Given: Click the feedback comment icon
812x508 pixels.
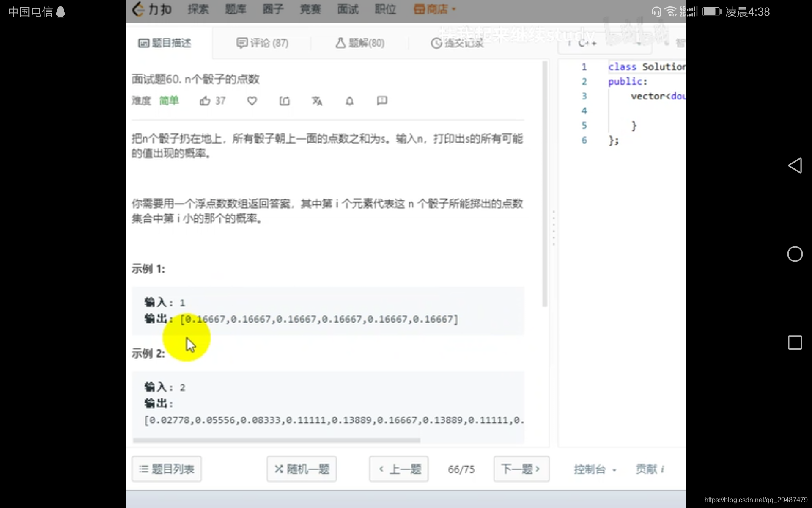Looking at the screenshot, I should (x=382, y=100).
